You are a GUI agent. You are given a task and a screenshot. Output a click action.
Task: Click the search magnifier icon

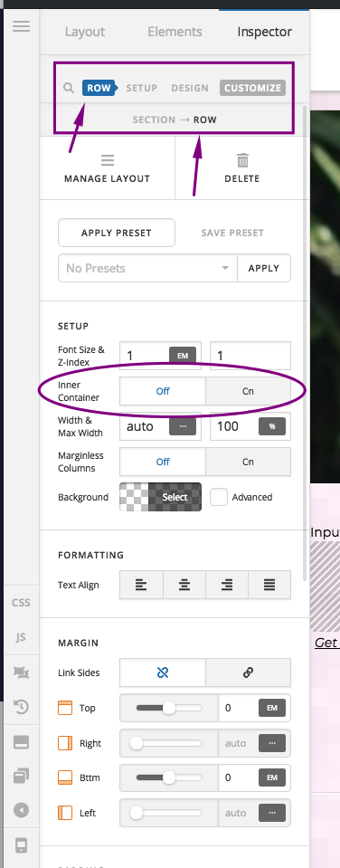click(69, 88)
